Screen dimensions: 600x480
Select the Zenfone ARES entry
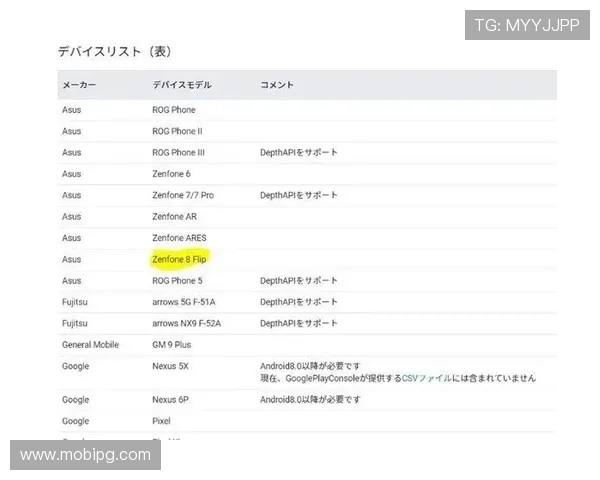point(179,238)
